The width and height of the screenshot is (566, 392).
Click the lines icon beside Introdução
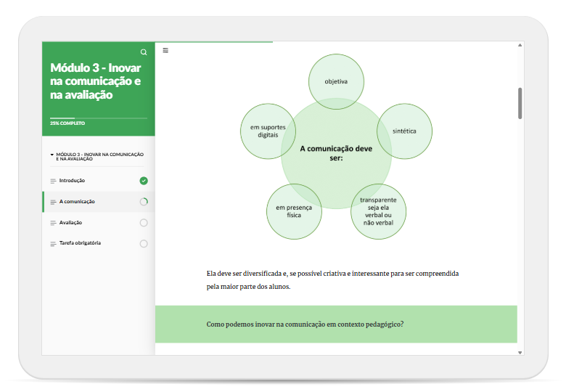(53, 181)
